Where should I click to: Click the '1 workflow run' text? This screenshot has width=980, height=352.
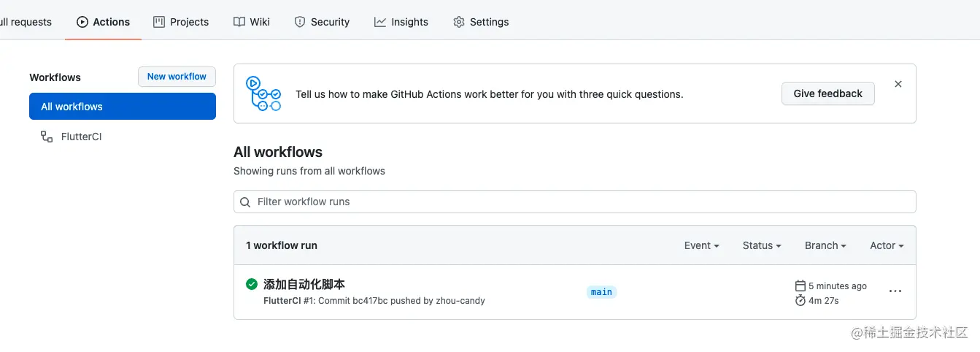tap(282, 245)
